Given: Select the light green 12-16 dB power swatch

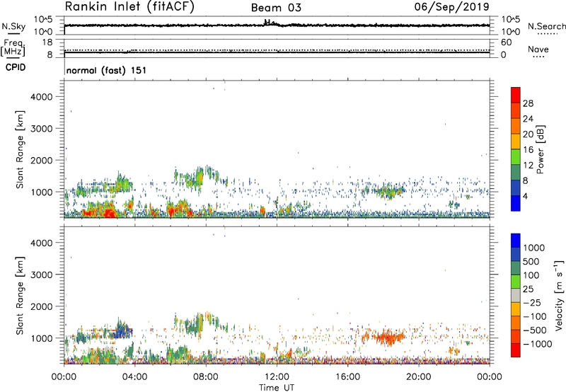Looking at the screenshot, I should (x=516, y=157).
